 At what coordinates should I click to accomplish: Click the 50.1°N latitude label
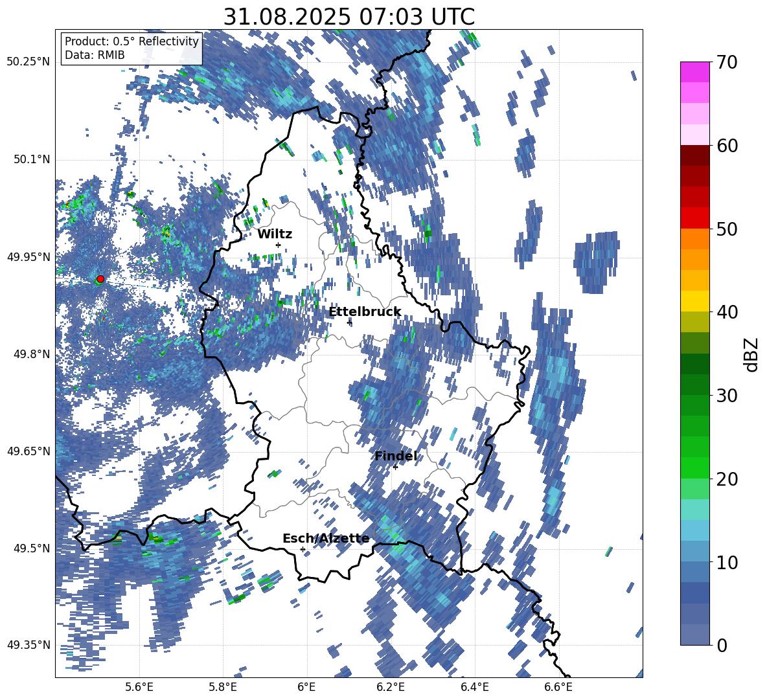32,159
